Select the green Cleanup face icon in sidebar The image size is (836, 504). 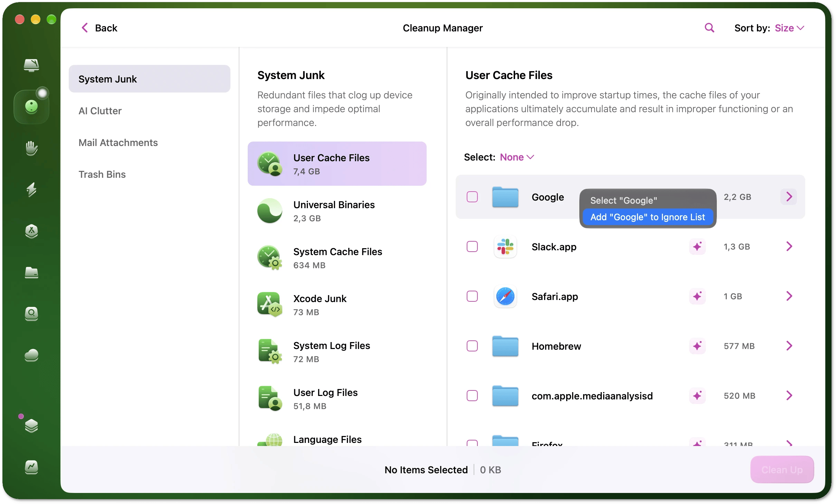coord(31,107)
